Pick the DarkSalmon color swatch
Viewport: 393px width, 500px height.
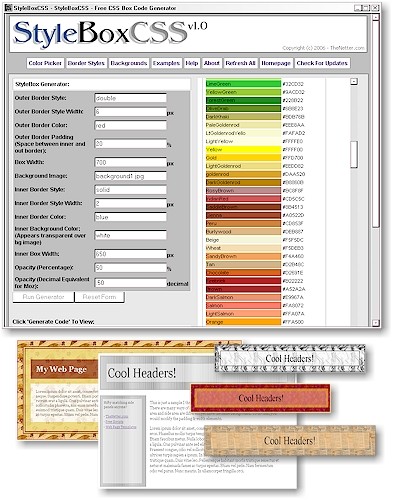point(243,297)
